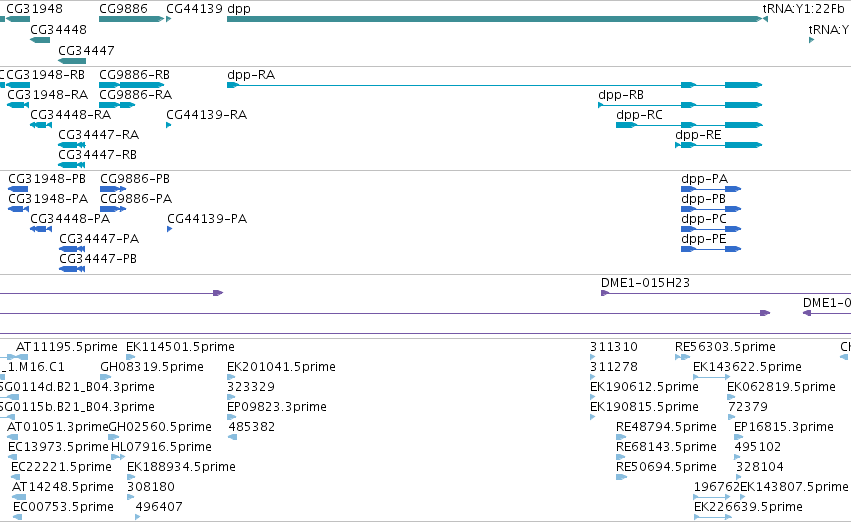Select the CG9886-PA protein label
This screenshot has width=851, height=522.
136,199
